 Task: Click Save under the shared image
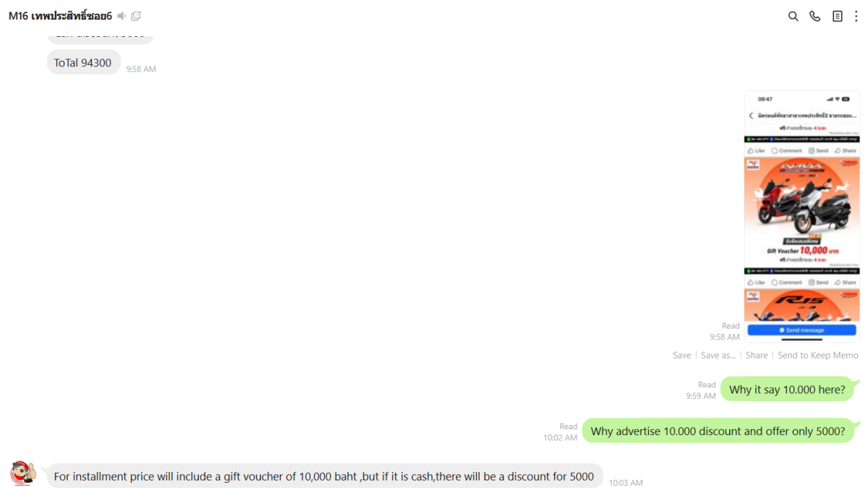pyautogui.click(x=681, y=355)
